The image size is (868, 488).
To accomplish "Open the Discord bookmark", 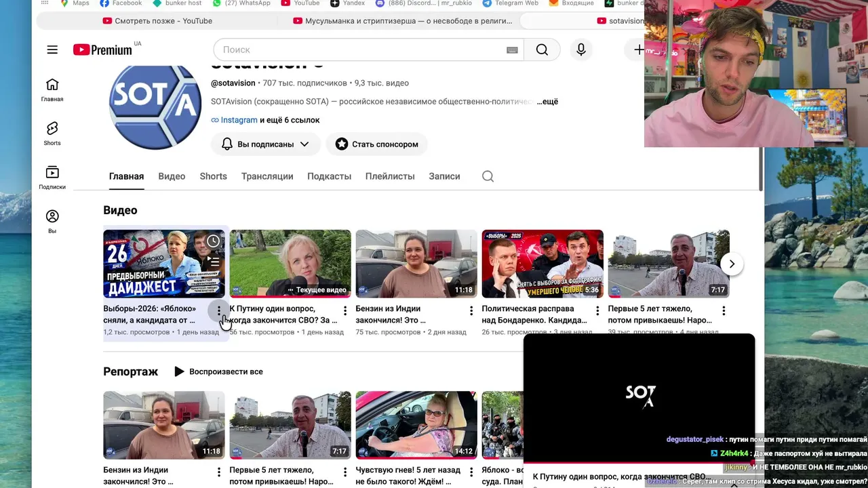I will coord(423,3).
